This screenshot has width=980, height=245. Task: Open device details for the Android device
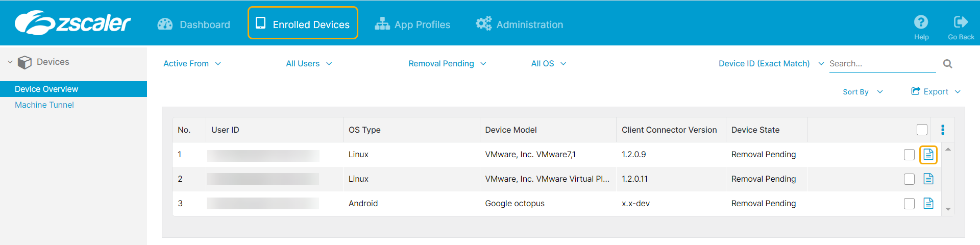[x=928, y=203]
